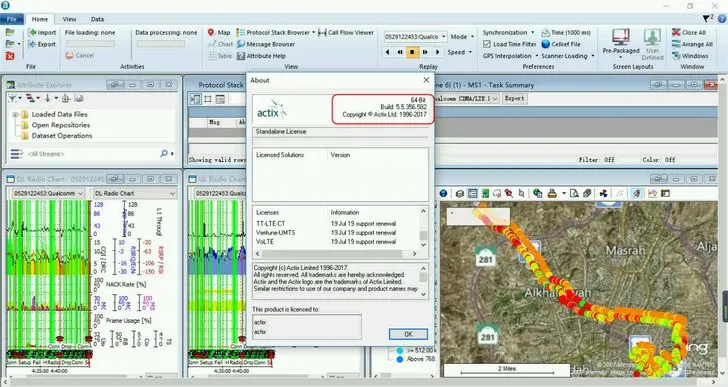Launch the Protocol Stack Browser

[x=275, y=32]
